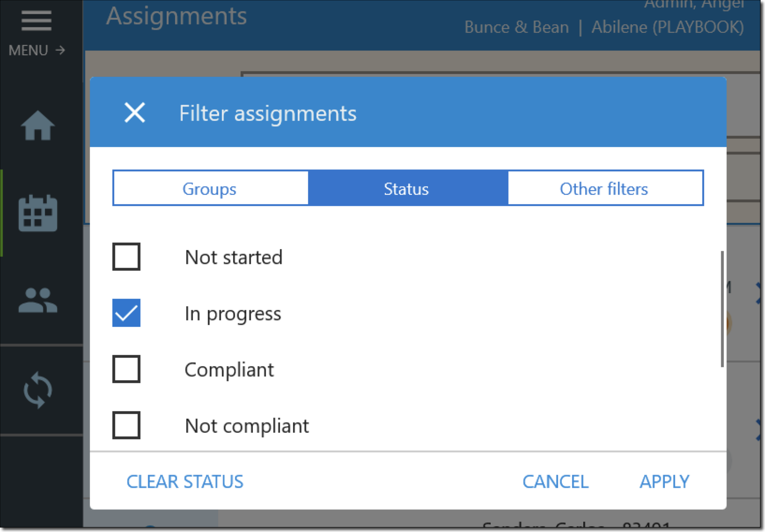Screen dimensions: 765x532
Task: Enable the Compliant checkbox
Action: coord(126,369)
